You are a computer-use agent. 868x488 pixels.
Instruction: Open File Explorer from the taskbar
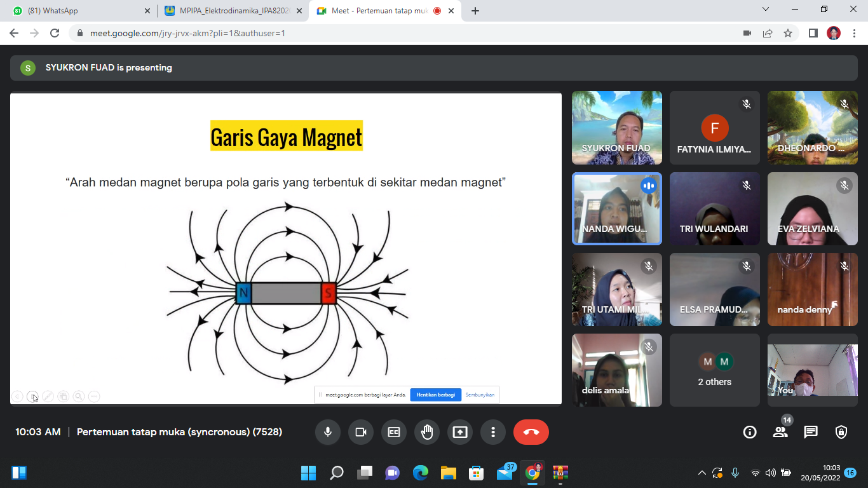pyautogui.click(x=449, y=473)
